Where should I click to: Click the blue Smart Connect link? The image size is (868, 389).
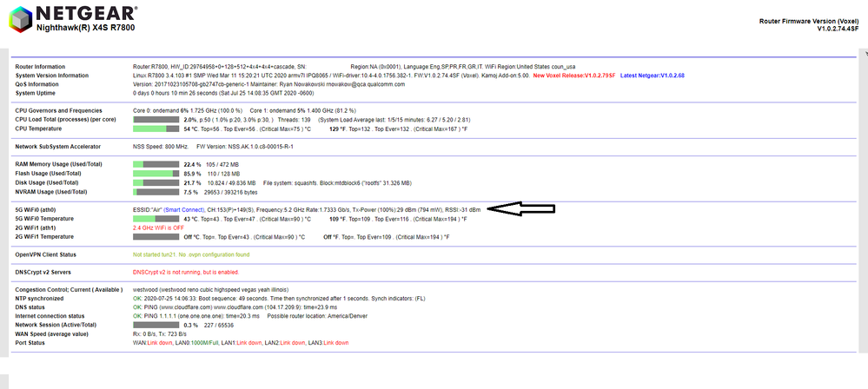pos(183,210)
